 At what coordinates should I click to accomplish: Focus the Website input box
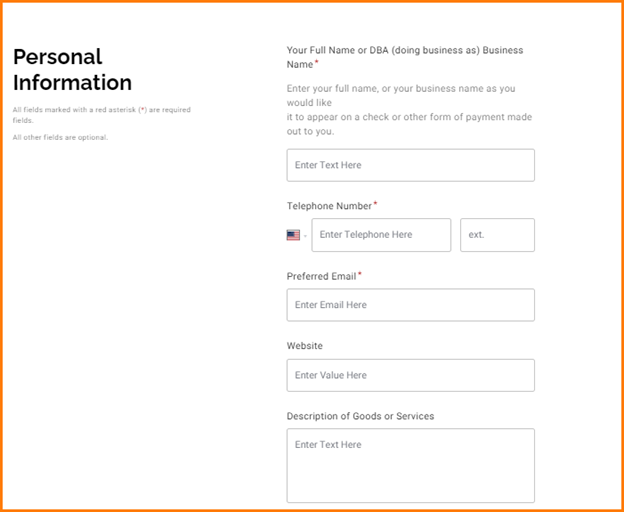tap(410, 375)
